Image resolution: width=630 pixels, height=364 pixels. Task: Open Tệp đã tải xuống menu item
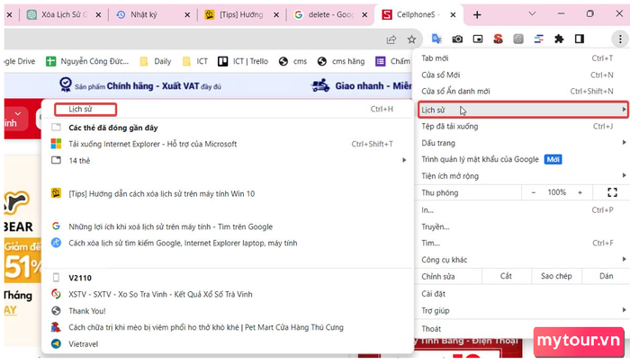click(x=521, y=127)
